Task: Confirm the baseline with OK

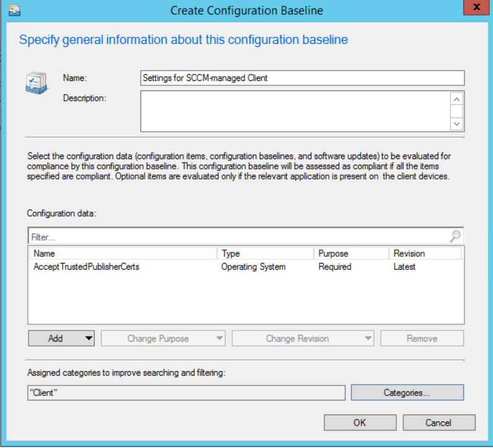Action: (x=360, y=423)
